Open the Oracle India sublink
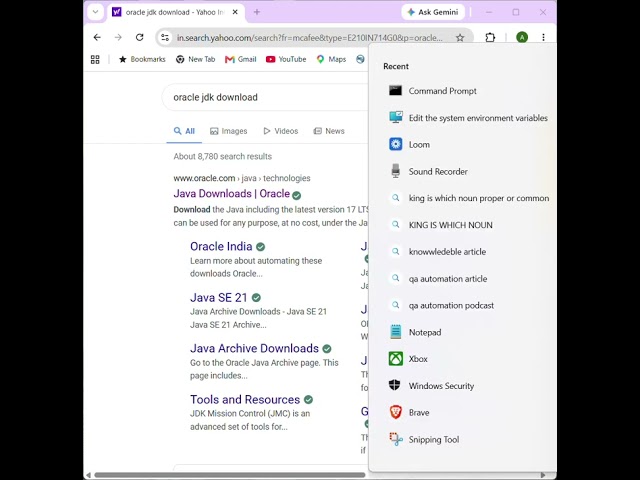Screen dimensions: 640x480 (221, 247)
